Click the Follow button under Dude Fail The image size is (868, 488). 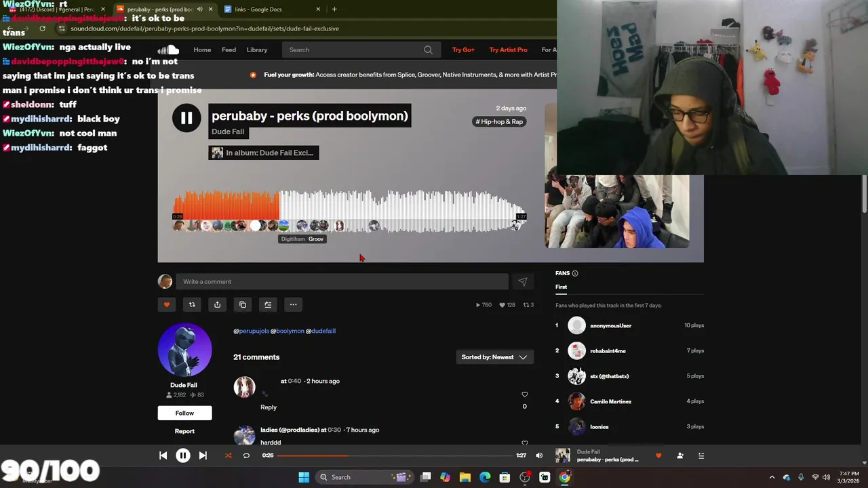(184, 413)
